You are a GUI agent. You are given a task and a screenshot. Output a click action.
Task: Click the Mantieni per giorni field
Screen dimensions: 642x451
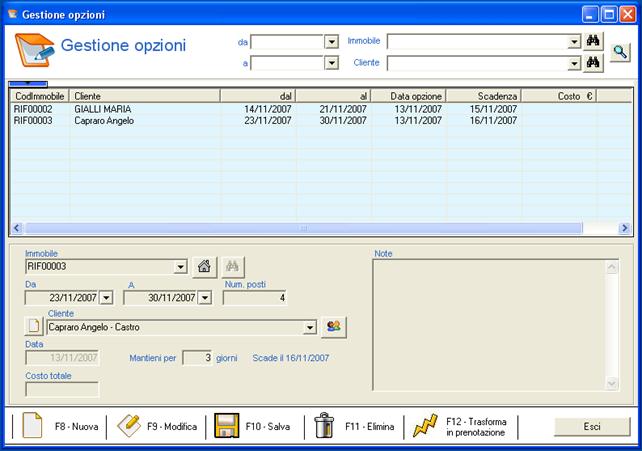pos(197,358)
